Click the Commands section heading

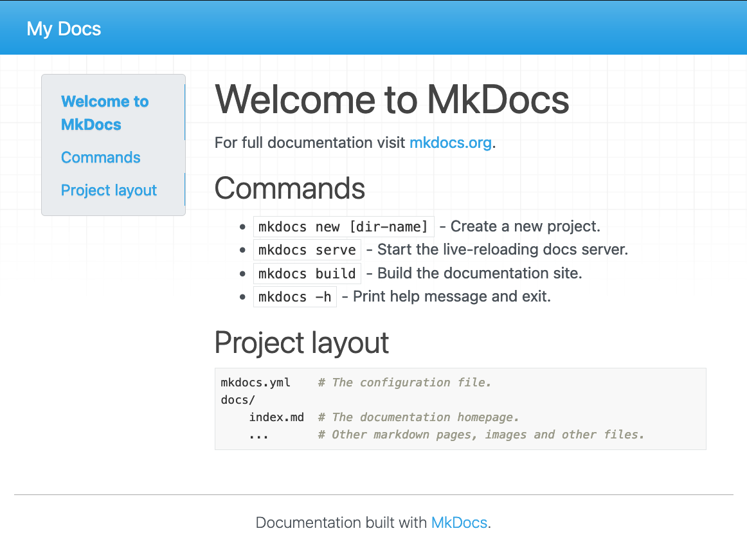coord(290,188)
